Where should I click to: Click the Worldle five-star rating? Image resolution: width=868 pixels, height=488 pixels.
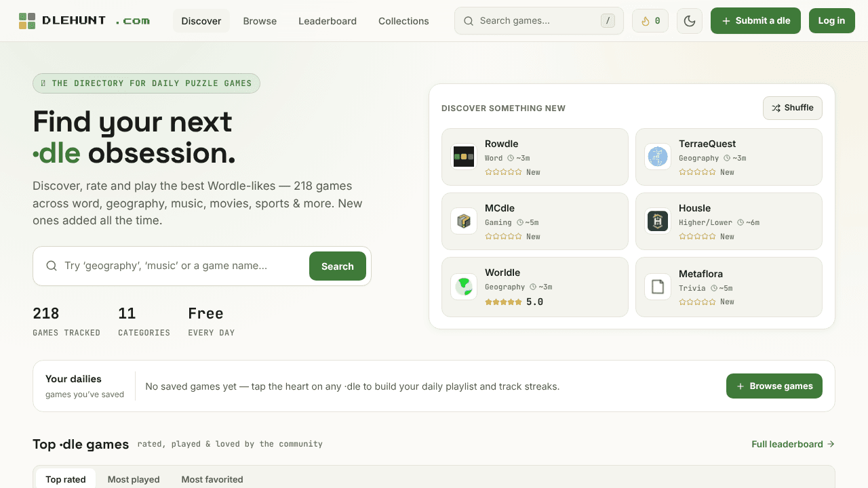click(504, 302)
